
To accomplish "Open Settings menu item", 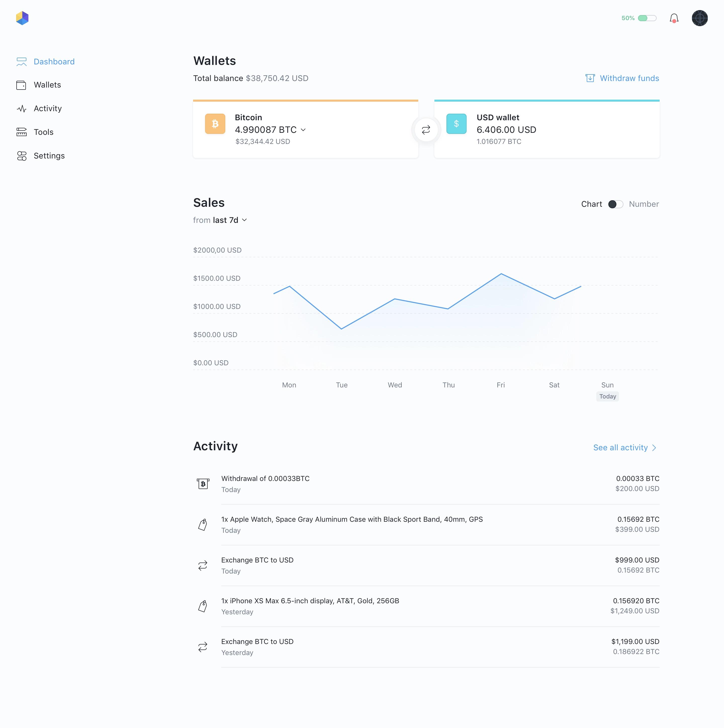I will (x=49, y=156).
